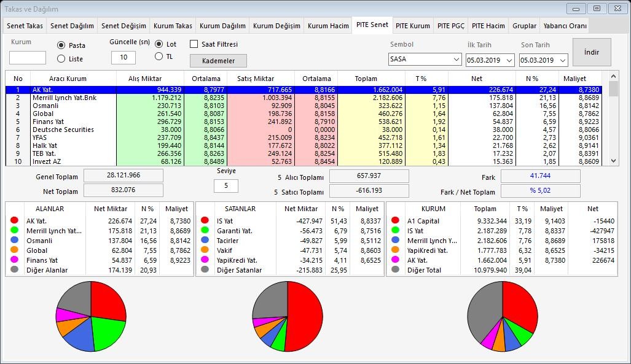Image resolution: width=631 pixels, height=364 pixels.
Task: Click Diğer Alanlar row in ALANLAR
Action: point(100,270)
